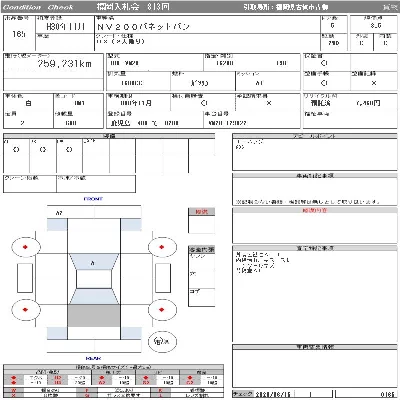Click the REAR label below the car diagram
Image resolution: width=400 pixels, height=400 pixels.
click(x=93, y=358)
